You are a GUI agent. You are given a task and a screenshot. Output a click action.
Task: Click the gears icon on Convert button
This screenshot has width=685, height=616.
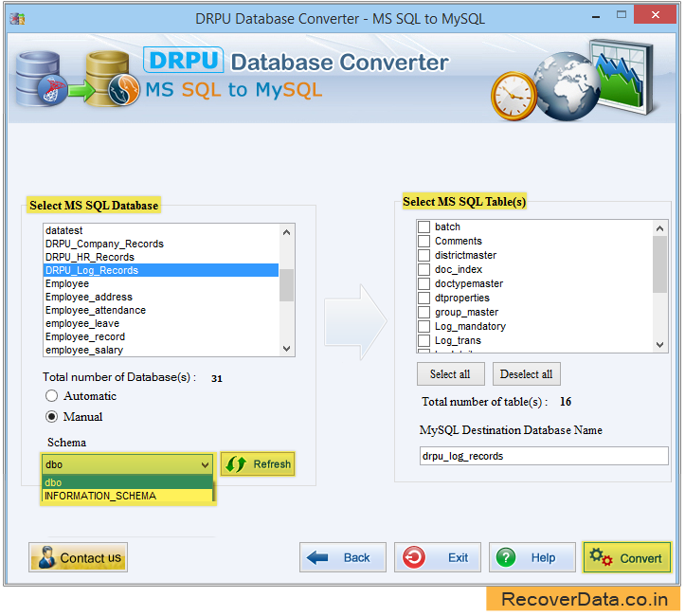point(601,557)
